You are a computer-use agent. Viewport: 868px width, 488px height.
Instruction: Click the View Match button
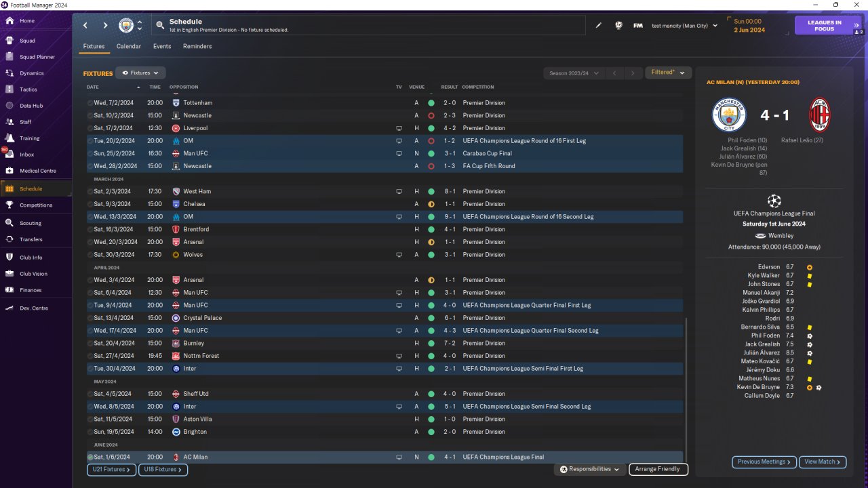823,462
